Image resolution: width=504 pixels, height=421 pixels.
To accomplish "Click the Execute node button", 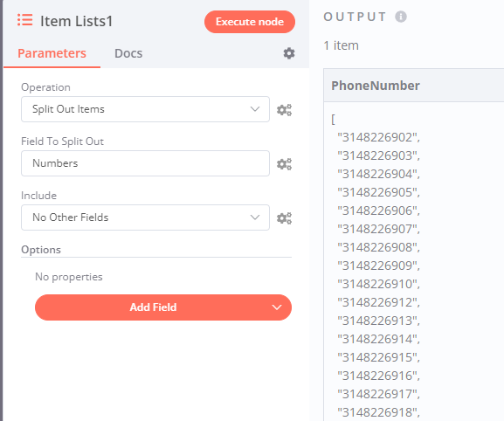I will [250, 22].
